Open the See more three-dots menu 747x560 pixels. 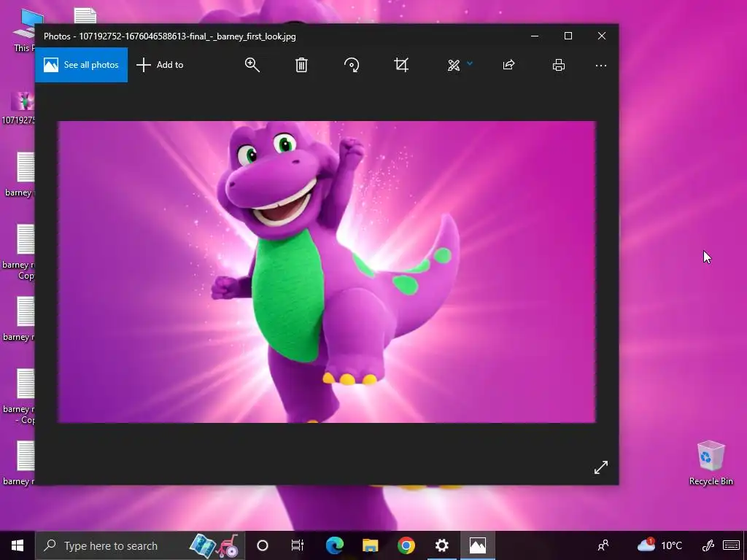[x=601, y=65]
